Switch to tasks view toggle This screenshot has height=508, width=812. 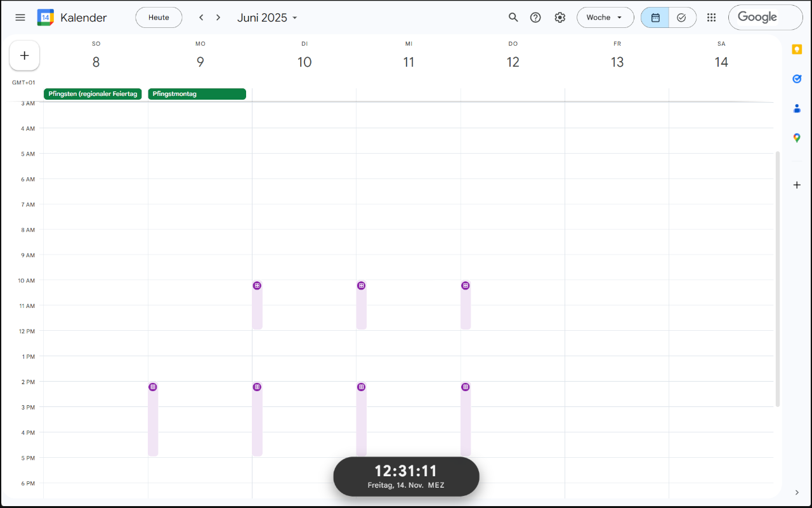pyautogui.click(x=682, y=17)
